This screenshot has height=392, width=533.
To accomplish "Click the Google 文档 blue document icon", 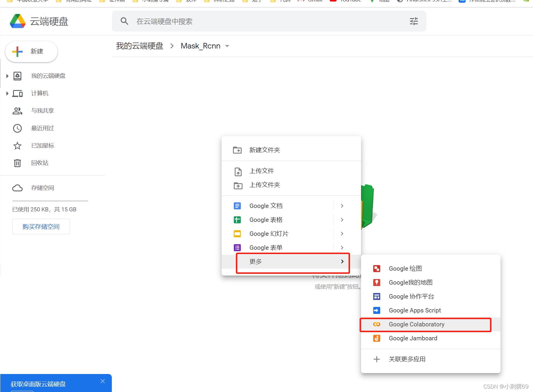I will 237,206.
